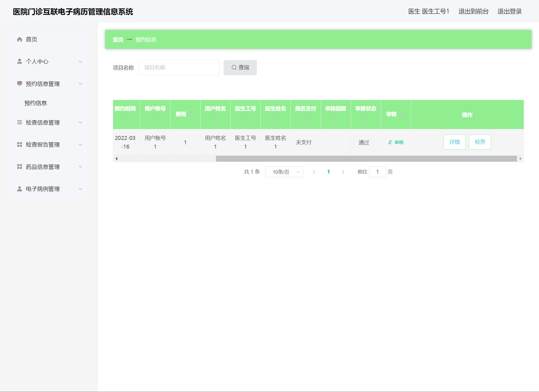
Task: Collapse the 预约信息管理 menu chevron
Action: point(81,84)
